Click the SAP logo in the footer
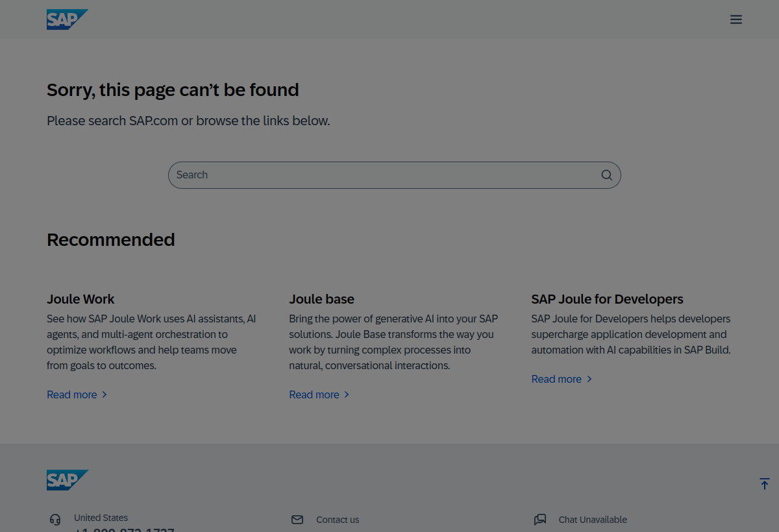Screen dimensions: 779x532 (67, 480)
